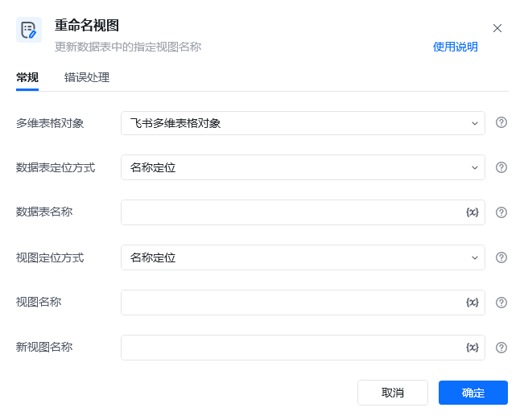The image size is (524, 420).
Task: Focus the 新视图名称 input field
Action: (303, 348)
